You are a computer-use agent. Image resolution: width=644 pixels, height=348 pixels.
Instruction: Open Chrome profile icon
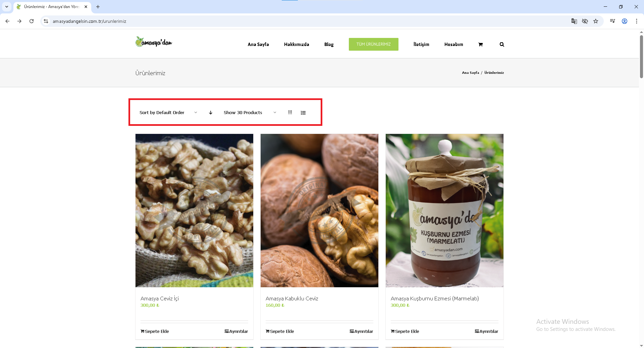(x=625, y=21)
